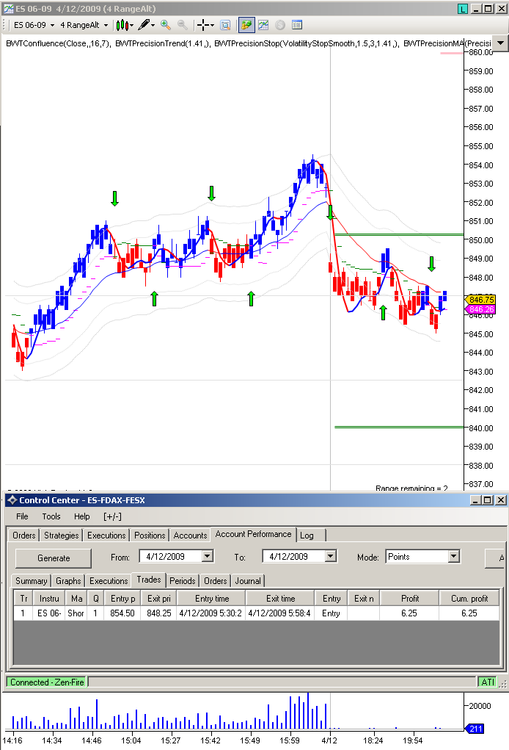
Task: Click the format data series icon
Action: pos(225,25)
